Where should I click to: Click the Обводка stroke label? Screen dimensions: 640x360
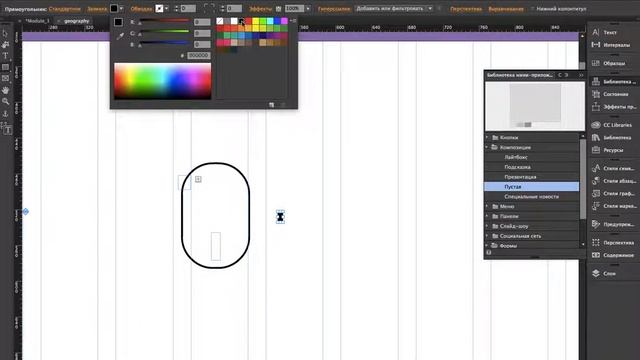141,9
